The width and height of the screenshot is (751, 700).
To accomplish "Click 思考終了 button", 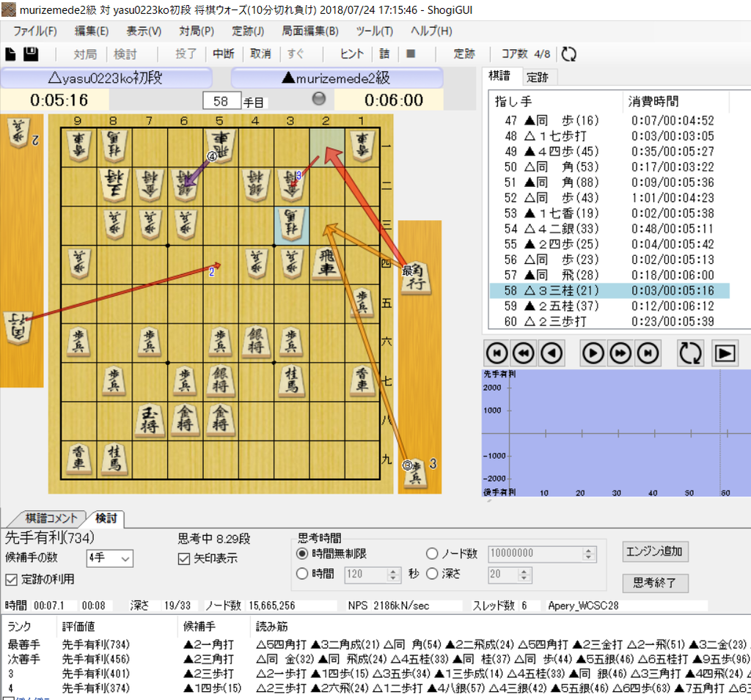I will pos(654,583).
